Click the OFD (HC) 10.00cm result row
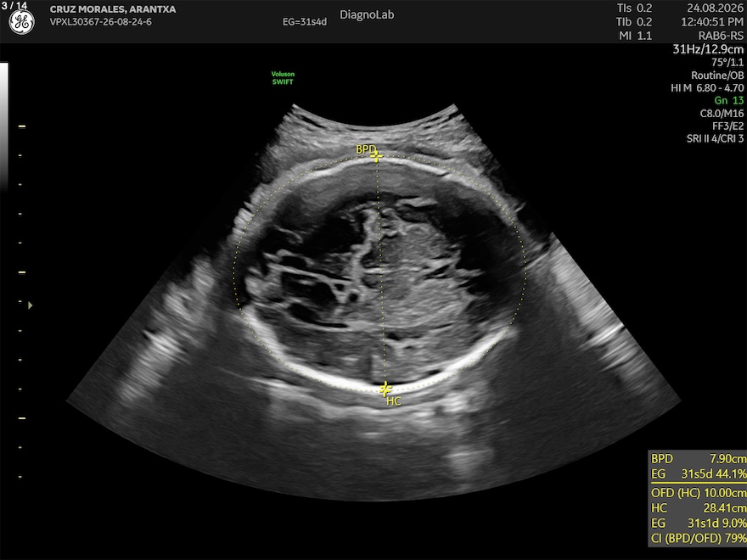 click(699, 492)
